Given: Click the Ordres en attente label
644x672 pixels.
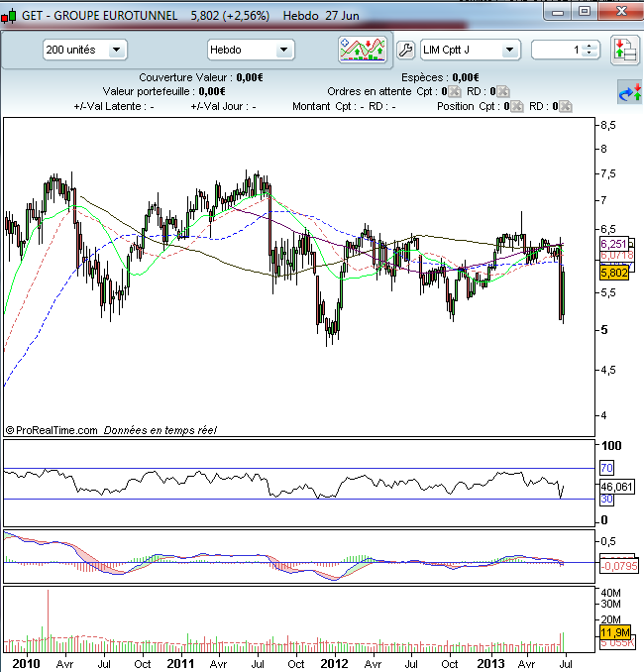Looking at the screenshot, I should tap(369, 92).
